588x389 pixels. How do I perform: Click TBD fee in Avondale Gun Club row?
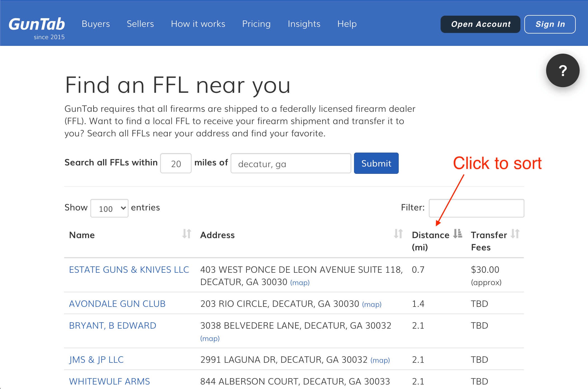(480, 304)
